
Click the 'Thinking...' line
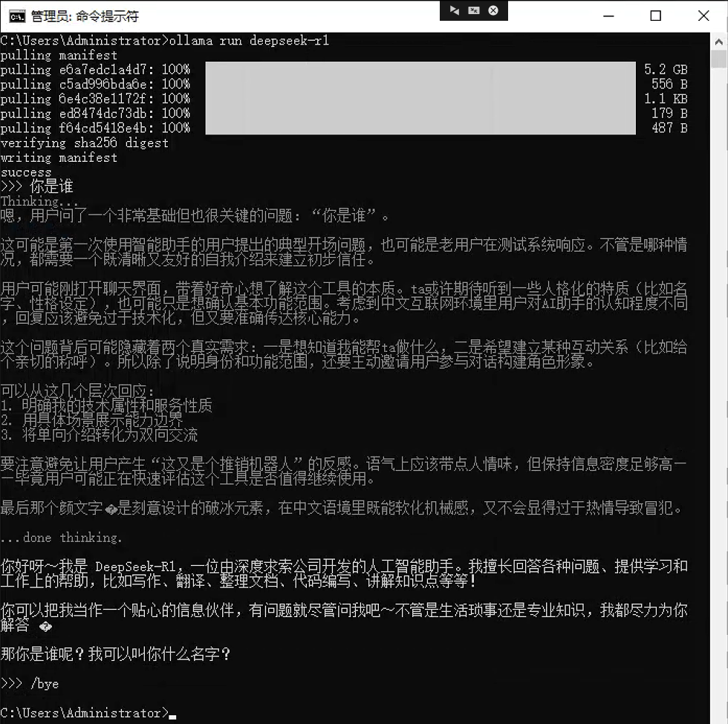click(39, 201)
